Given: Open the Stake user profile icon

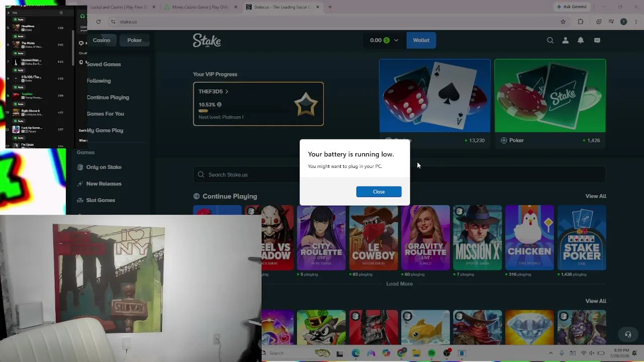Looking at the screenshot, I should click(x=566, y=40).
